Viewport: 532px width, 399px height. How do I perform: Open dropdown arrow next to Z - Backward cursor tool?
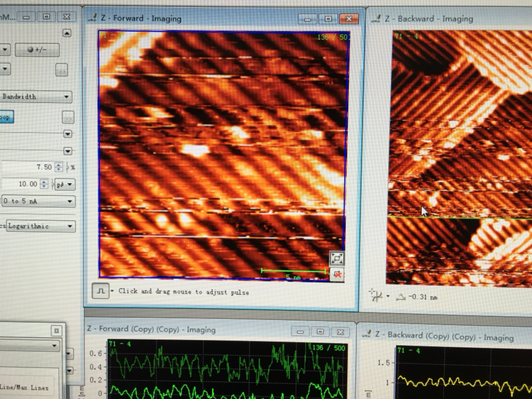[x=388, y=296]
